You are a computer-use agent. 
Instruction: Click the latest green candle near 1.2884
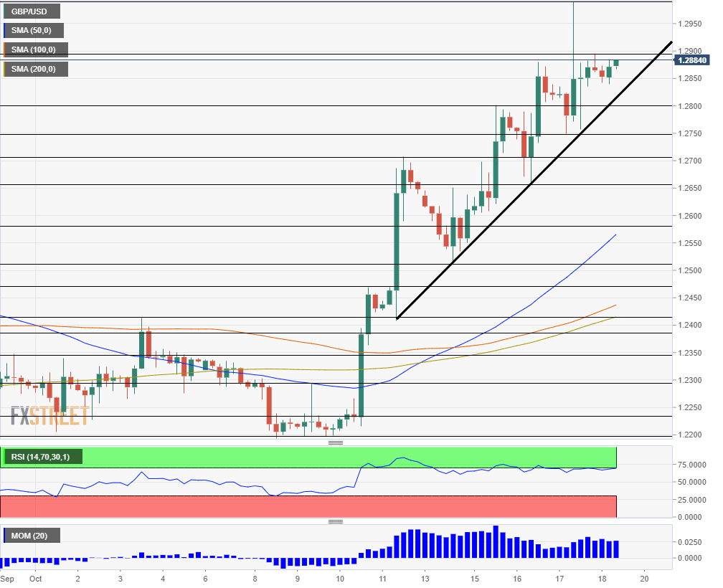tap(616, 63)
